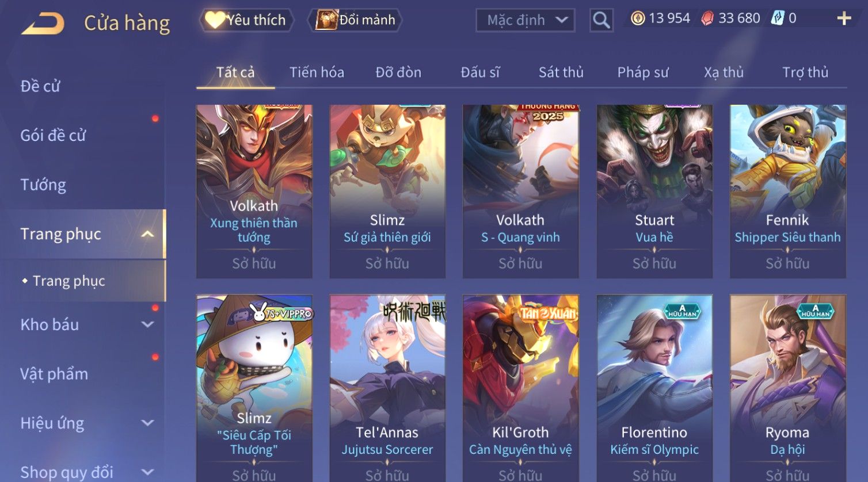Tap the gold coin balance icon

point(638,18)
